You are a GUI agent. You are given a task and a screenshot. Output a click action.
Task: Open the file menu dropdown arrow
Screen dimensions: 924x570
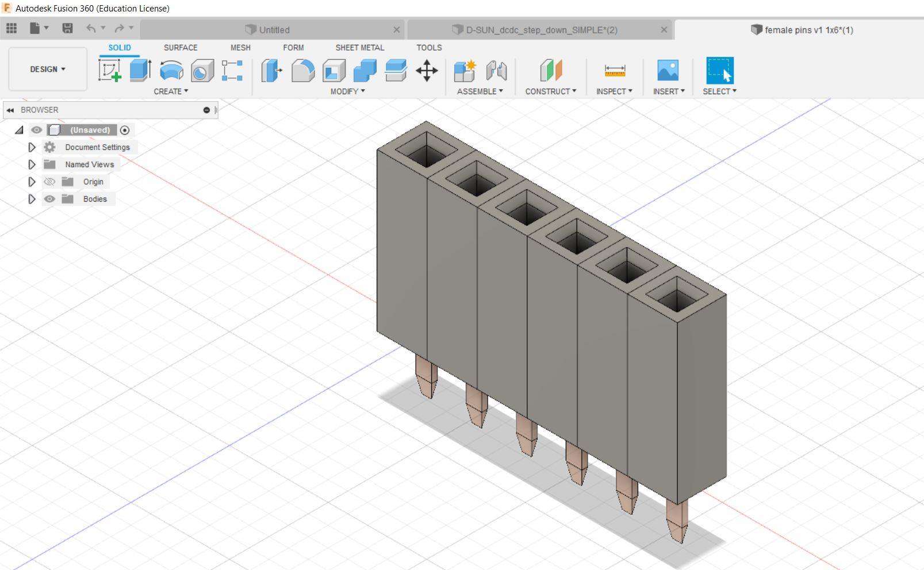[x=47, y=28]
